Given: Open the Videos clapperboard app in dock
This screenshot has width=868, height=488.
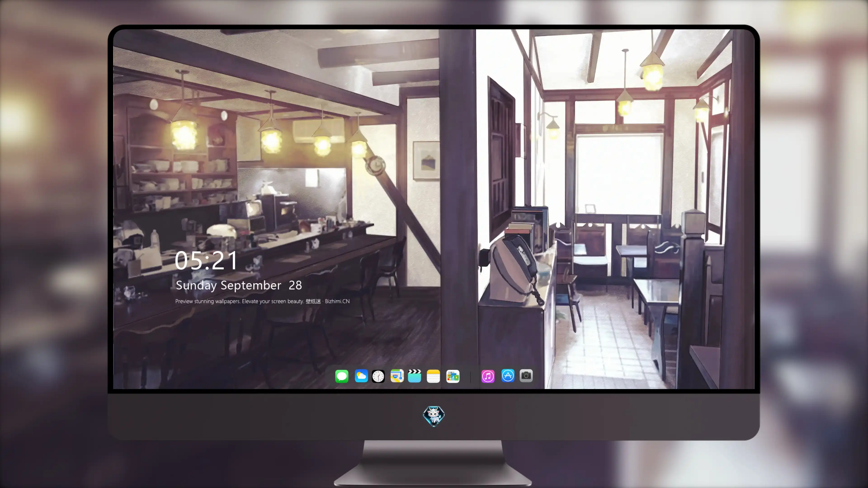Looking at the screenshot, I should (x=415, y=376).
